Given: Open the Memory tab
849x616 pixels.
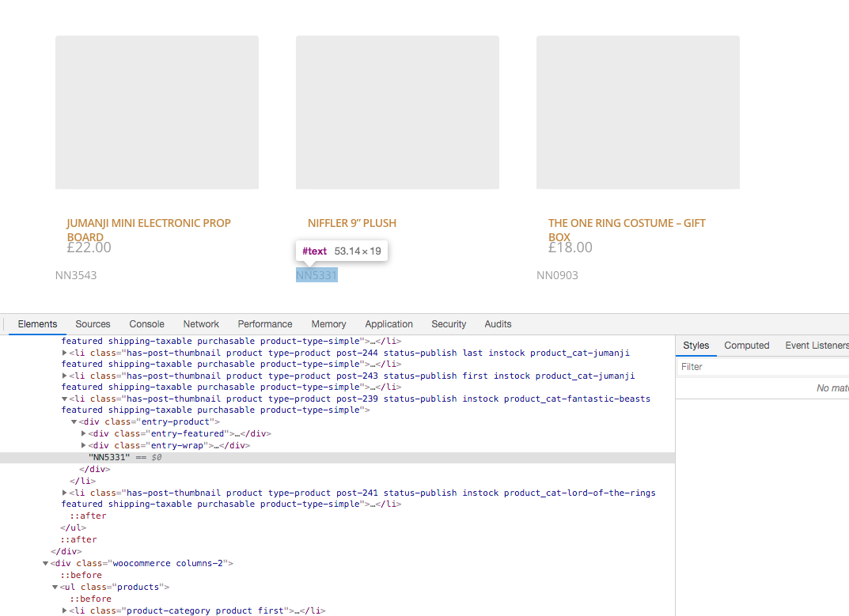Looking at the screenshot, I should point(328,323).
